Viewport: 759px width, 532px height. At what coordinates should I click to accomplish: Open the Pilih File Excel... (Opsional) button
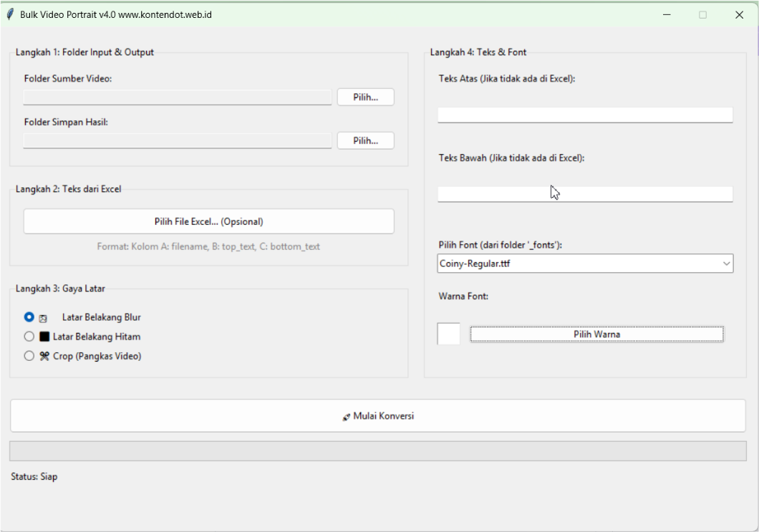[208, 222]
